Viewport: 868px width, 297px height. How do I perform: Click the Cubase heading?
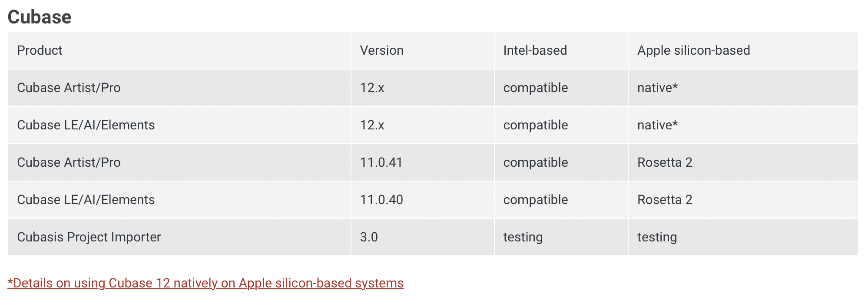click(x=40, y=17)
